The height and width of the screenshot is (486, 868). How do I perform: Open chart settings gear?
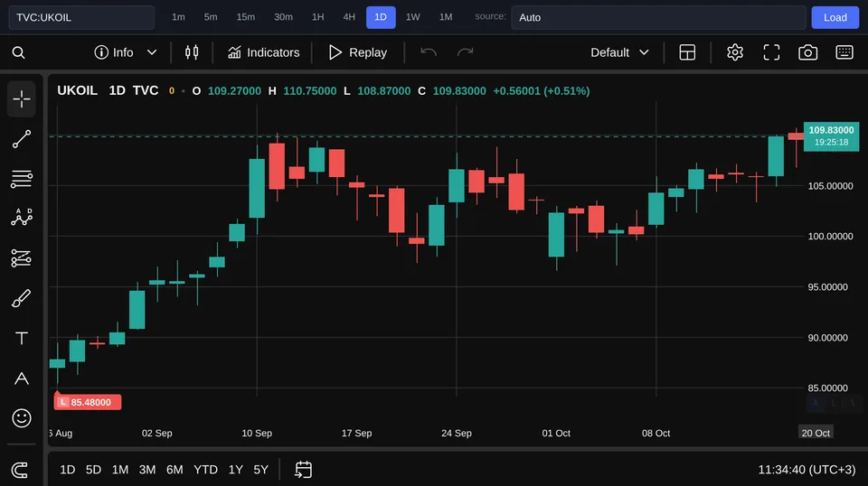click(x=734, y=52)
